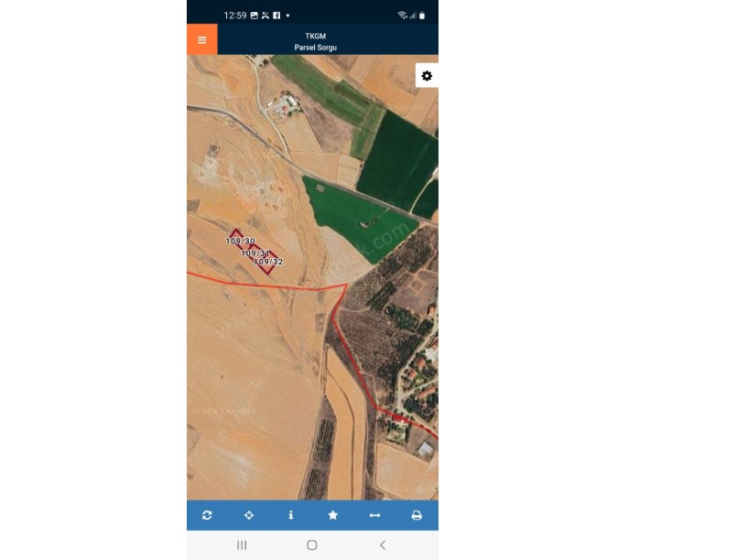Select parcel label 109/30 on map
747x560 pixels.
[x=240, y=241]
